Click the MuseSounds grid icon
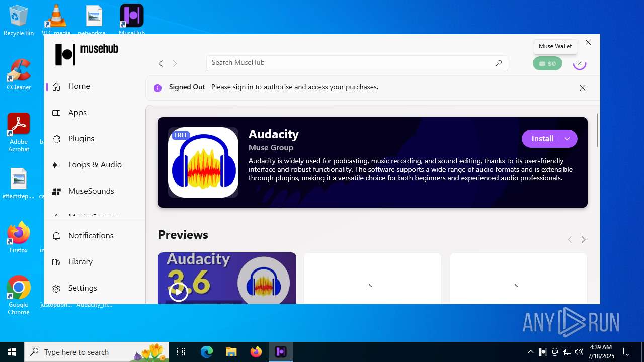 [56, 191]
